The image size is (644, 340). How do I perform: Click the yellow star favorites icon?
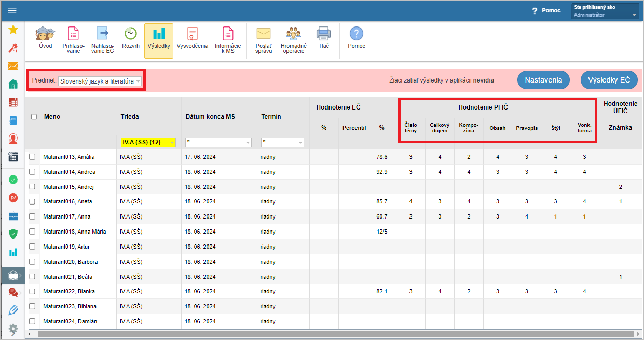pyautogui.click(x=13, y=30)
